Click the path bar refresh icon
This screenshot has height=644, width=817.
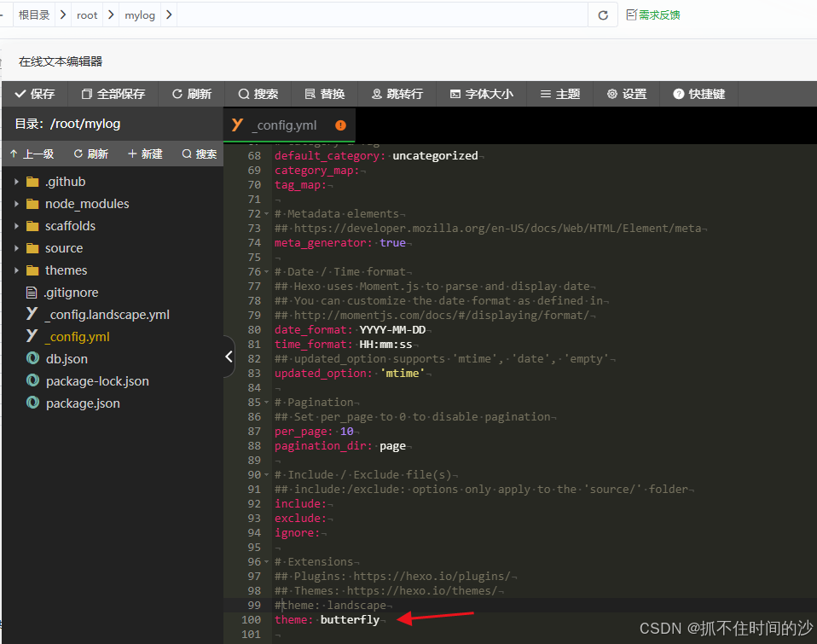603,15
